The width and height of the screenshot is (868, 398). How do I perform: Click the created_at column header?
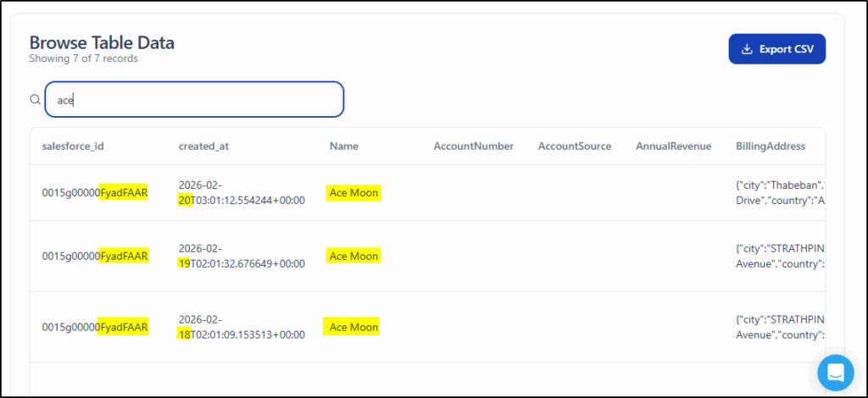[203, 146]
